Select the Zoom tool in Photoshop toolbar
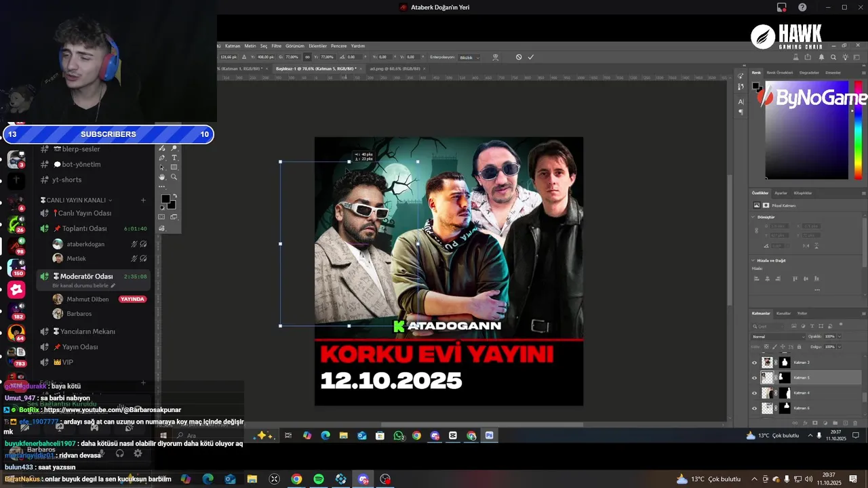868x488 pixels. tap(174, 177)
